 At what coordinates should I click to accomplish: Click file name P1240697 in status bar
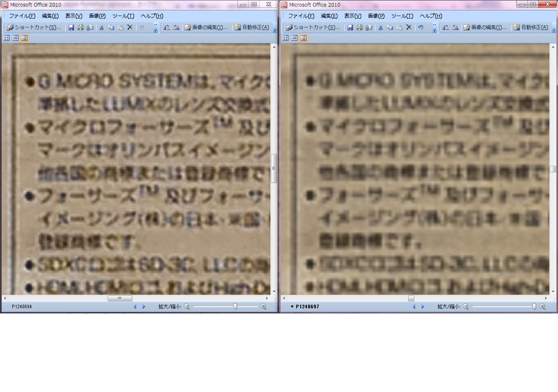pos(307,307)
